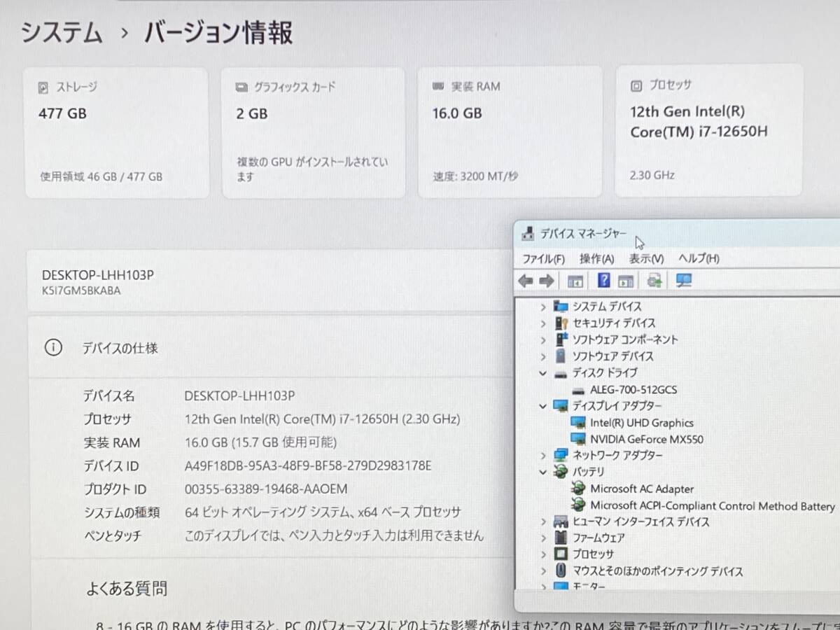Screen dimensions: 840x630
Task: Select the ファームウェア category icon
Action: click(560, 538)
